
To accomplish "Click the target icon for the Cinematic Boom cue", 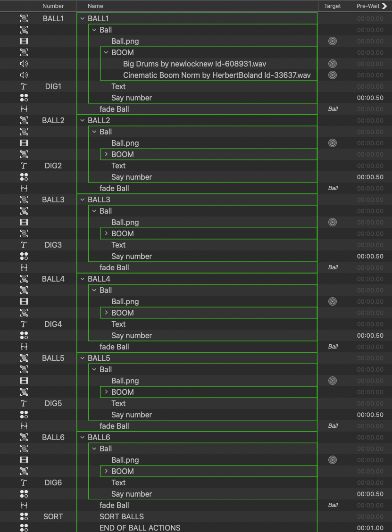I will 333,75.
